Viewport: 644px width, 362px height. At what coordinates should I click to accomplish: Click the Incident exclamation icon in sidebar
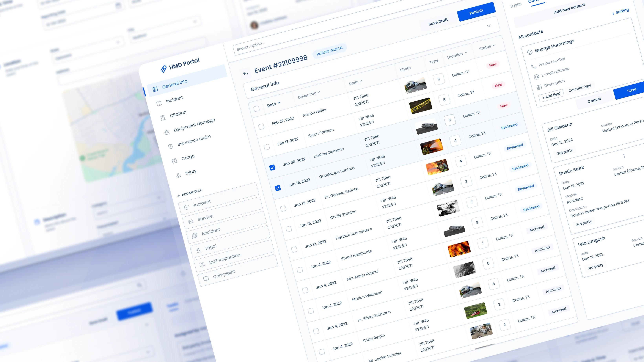(x=159, y=103)
